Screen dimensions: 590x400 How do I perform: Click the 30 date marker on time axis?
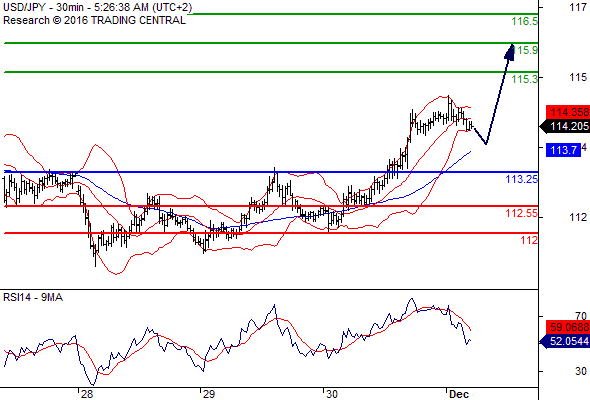(331, 394)
